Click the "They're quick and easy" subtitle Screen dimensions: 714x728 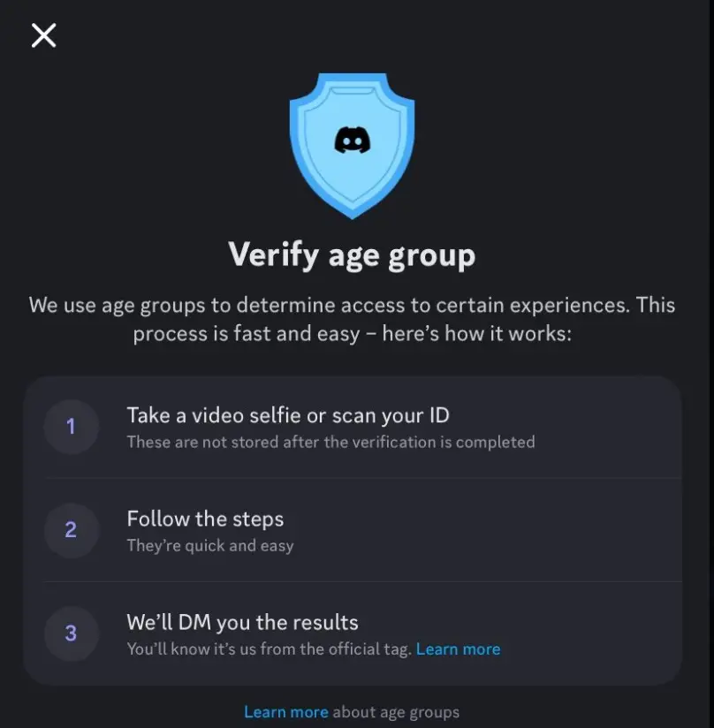tap(209, 545)
